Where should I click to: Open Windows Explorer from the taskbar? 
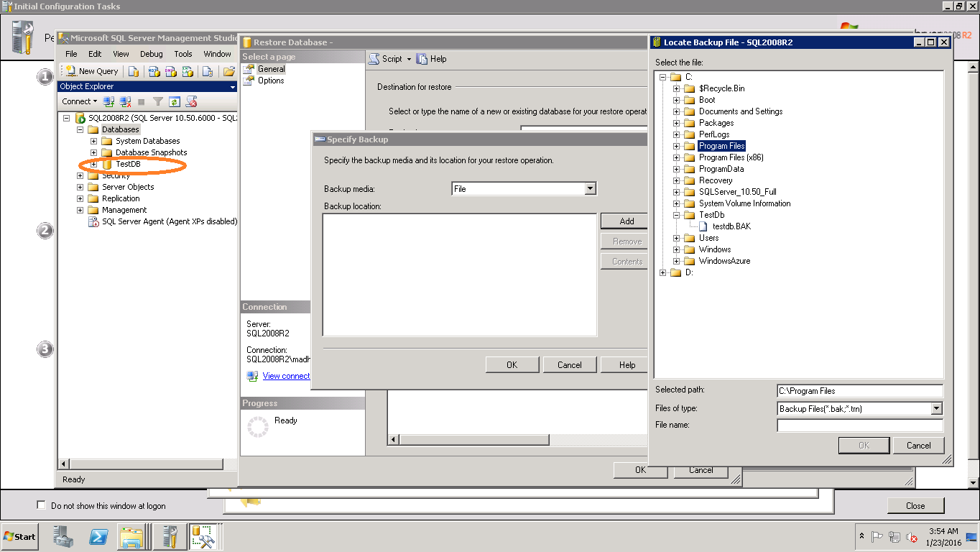[x=133, y=537]
